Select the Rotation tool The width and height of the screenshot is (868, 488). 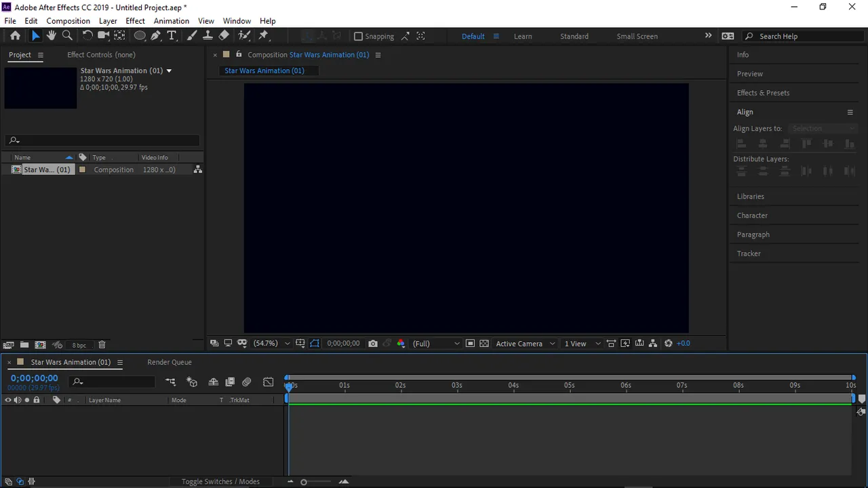pyautogui.click(x=87, y=36)
